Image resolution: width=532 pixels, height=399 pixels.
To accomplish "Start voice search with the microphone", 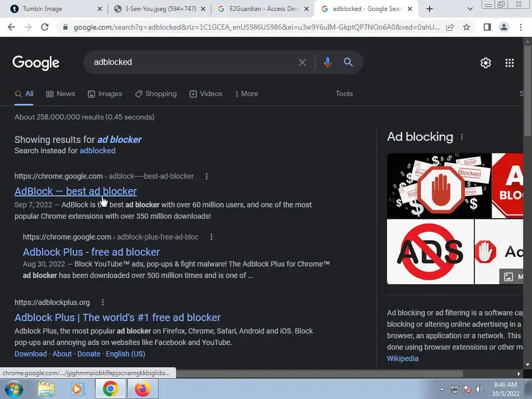I will pos(327,62).
